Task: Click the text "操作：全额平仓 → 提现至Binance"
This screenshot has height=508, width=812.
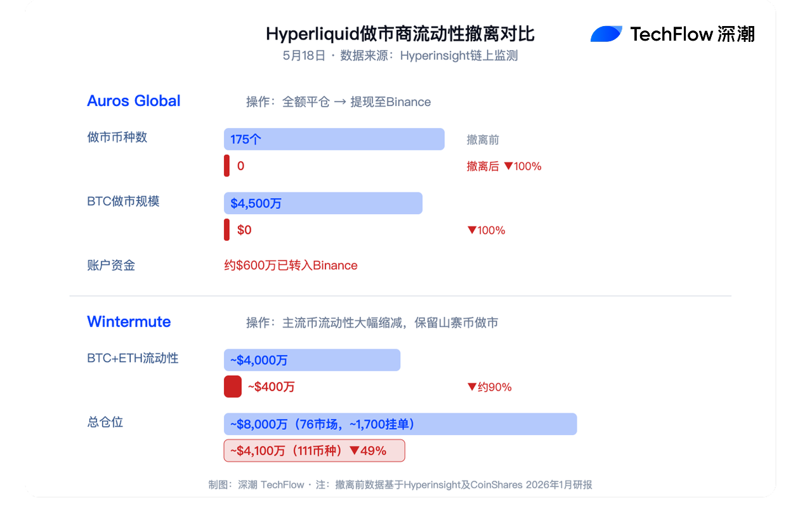Action: (x=339, y=102)
